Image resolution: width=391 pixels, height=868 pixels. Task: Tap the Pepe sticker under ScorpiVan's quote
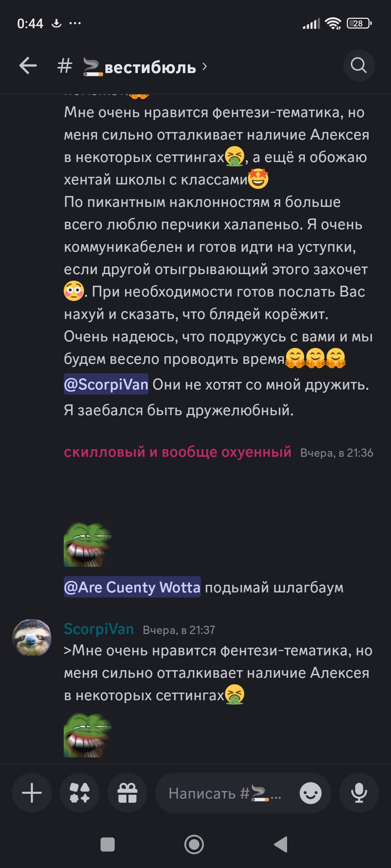point(88,735)
